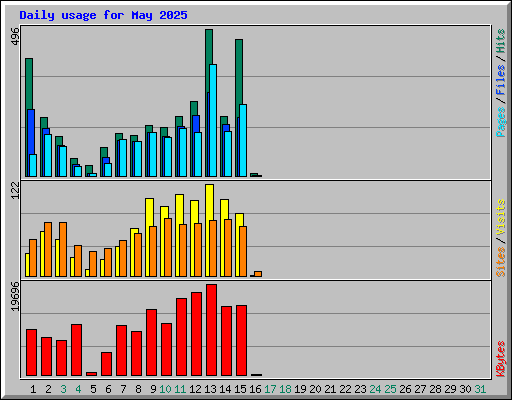Click day 31 on the x-axis
Viewport: 512px width, 400px height.
[480, 389]
